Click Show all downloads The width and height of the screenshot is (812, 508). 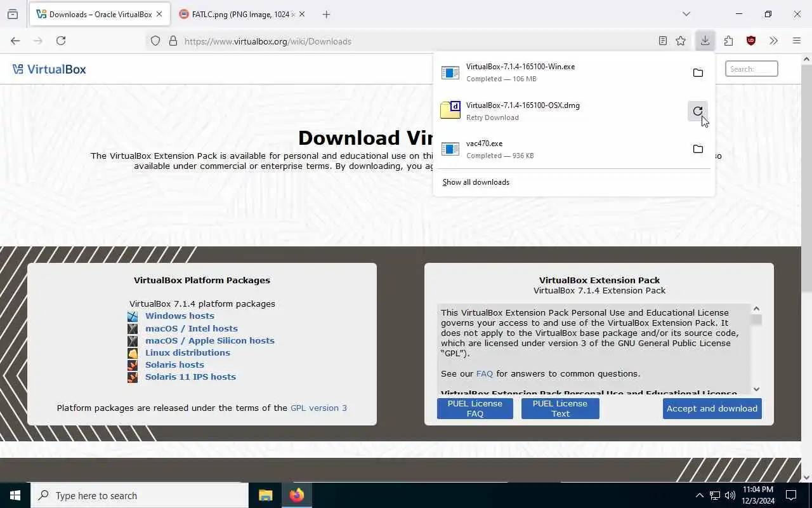476,182
